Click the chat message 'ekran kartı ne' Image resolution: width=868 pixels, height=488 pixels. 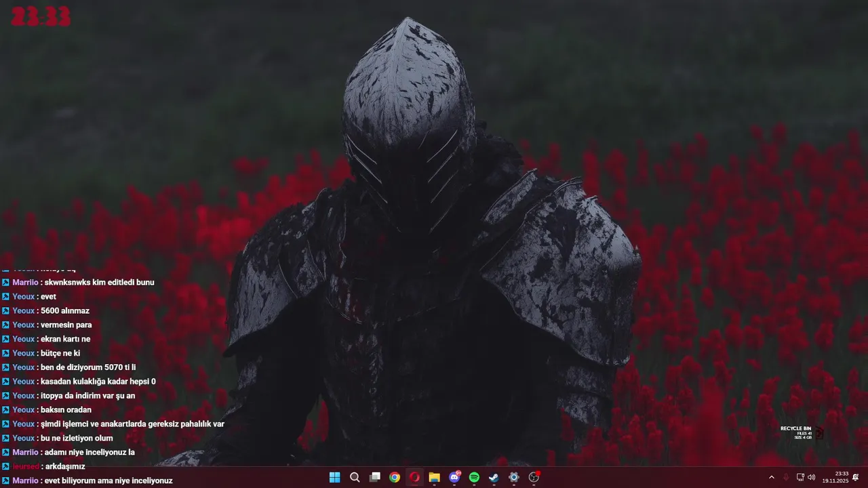(65, 339)
